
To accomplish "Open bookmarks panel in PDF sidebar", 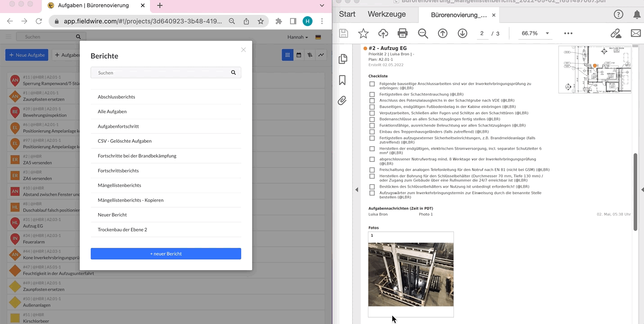I will 342,80.
